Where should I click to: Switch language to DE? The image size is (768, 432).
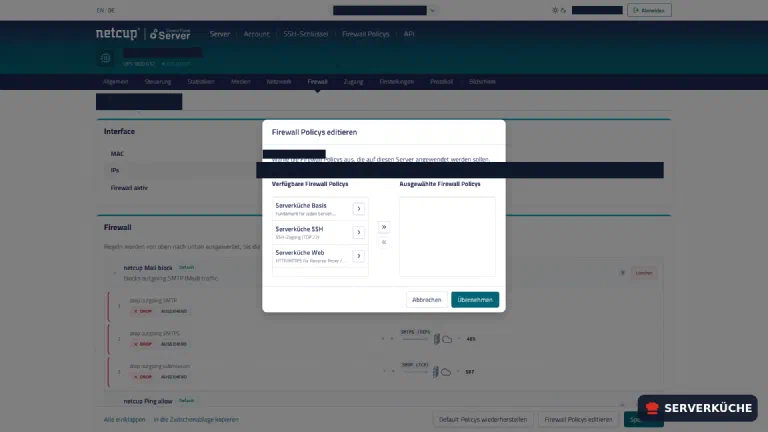click(x=112, y=10)
